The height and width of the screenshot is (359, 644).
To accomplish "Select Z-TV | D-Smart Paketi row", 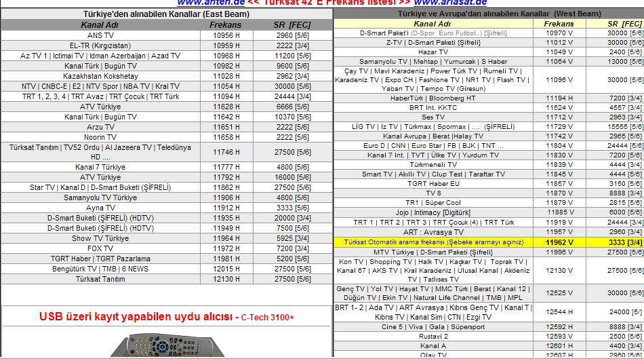I will click(x=489, y=42).
